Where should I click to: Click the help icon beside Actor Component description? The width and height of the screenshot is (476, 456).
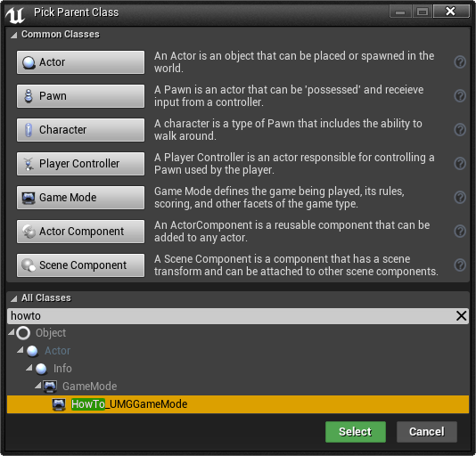click(x=460, y=232)
